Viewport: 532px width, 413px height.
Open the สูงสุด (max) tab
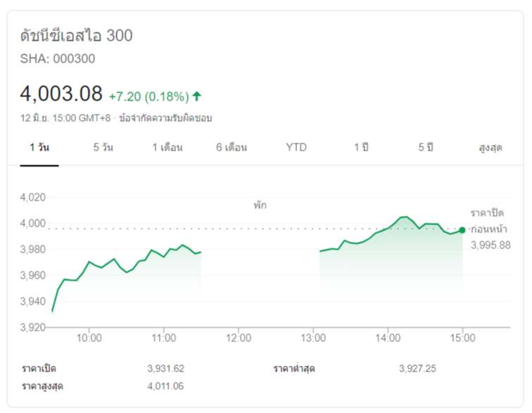coord(490,148)
